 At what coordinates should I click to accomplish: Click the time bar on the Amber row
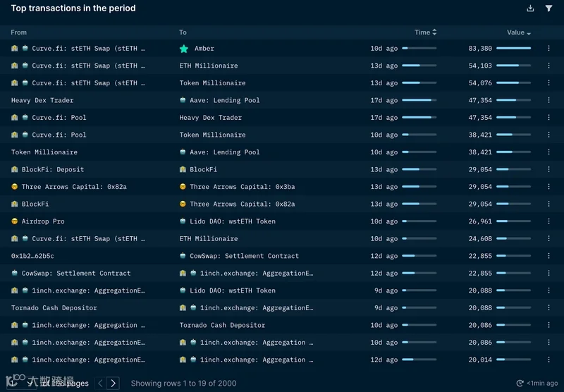pyautogui.click(x=419, y=48)
